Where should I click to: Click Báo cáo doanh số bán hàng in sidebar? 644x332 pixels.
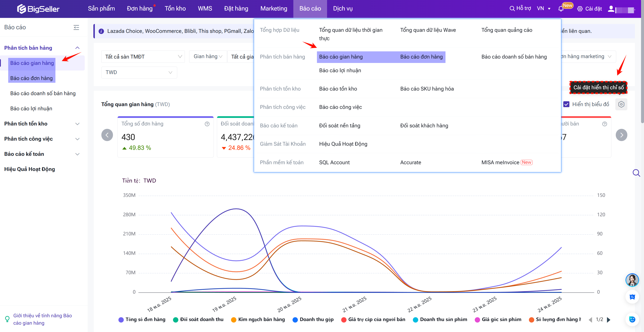click(x=43, y=93)
